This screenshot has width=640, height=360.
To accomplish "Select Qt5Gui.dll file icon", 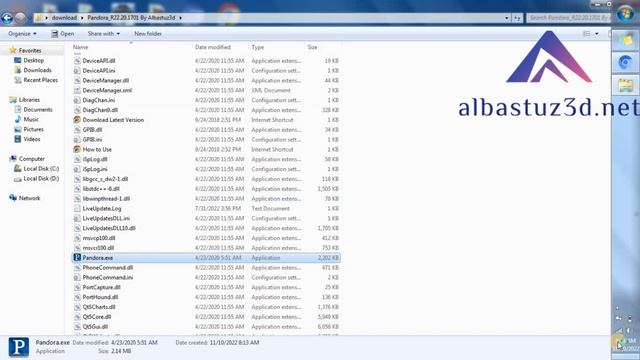I will point(77,327).
